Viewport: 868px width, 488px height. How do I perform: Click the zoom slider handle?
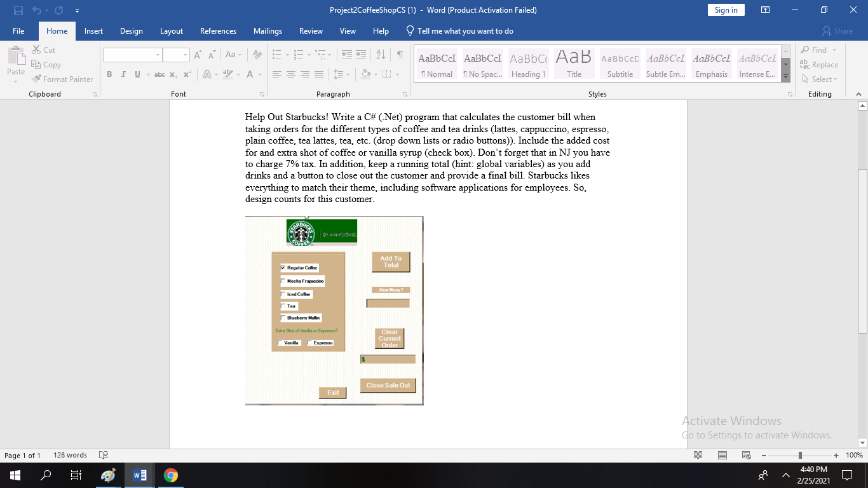(800, 455)
